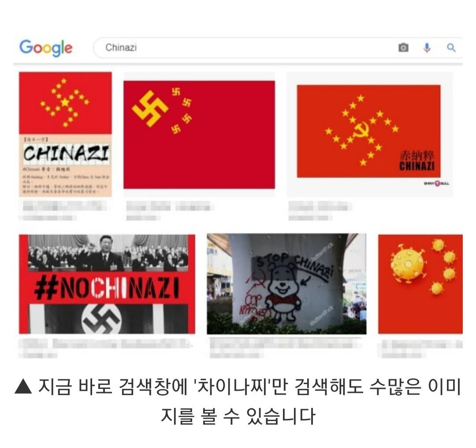Click the magnifying glass search icon
The image size is (476, 448).
click(x=451, y=48)
